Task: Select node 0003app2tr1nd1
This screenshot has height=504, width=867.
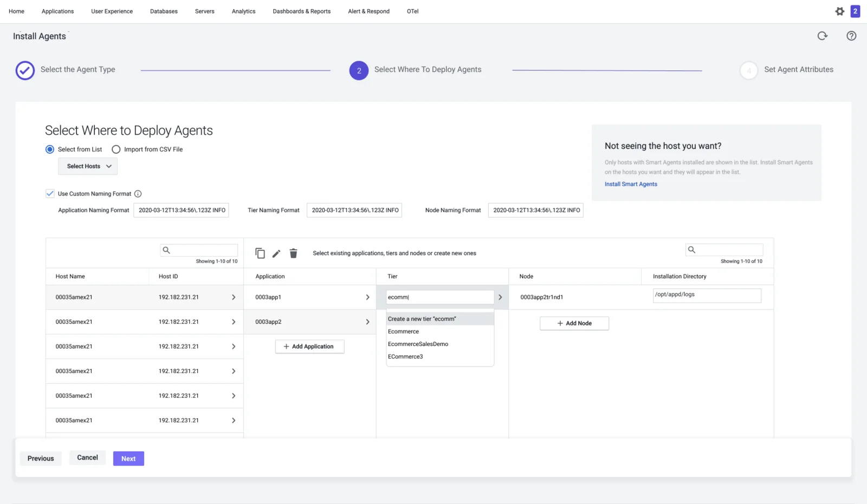Action: point(541,297)
